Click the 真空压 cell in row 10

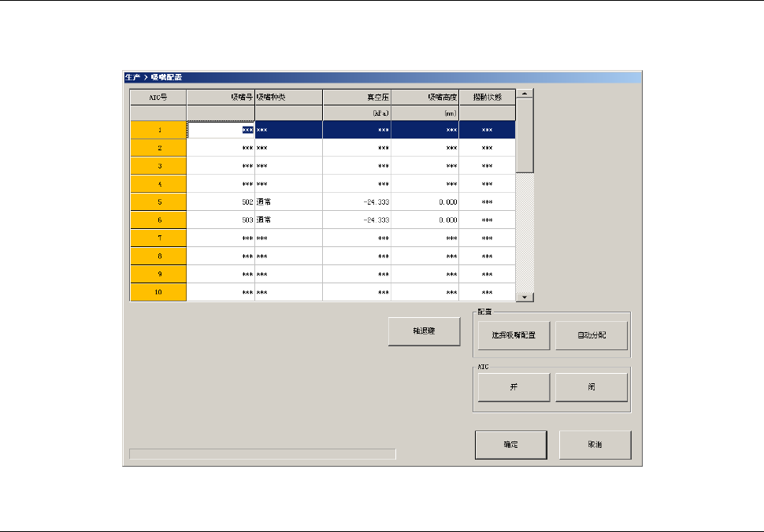click(357, 292)
